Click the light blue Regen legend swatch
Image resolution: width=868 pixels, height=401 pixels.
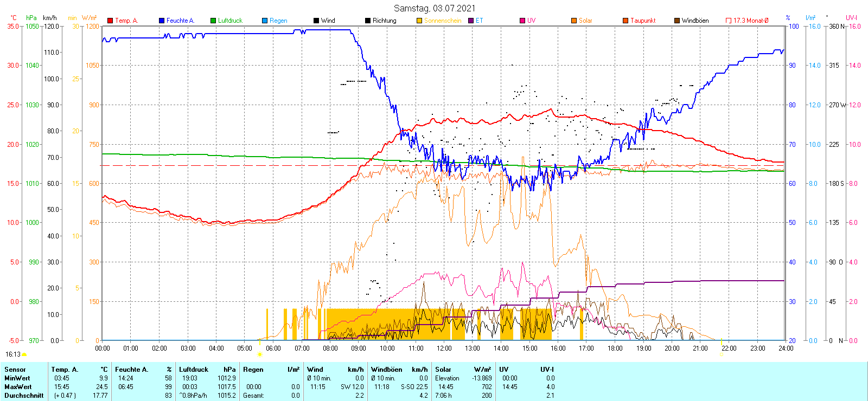coord(265,21)
